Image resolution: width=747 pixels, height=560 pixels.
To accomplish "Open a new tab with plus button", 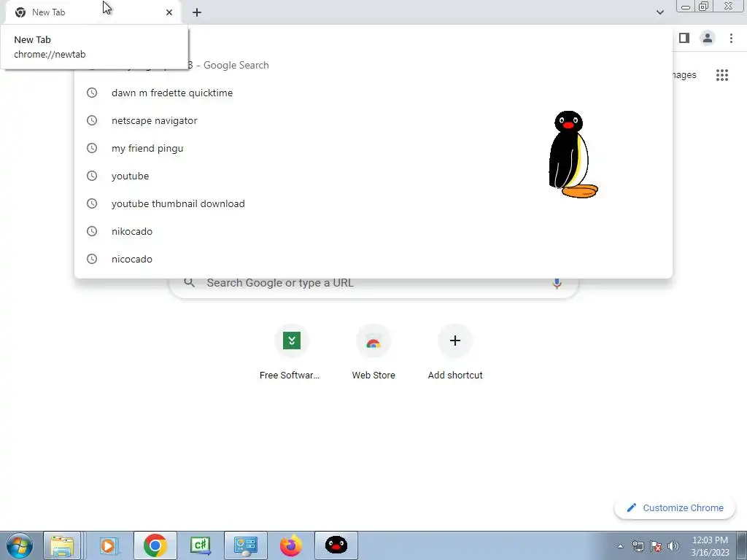I will [x=197, y=12].
